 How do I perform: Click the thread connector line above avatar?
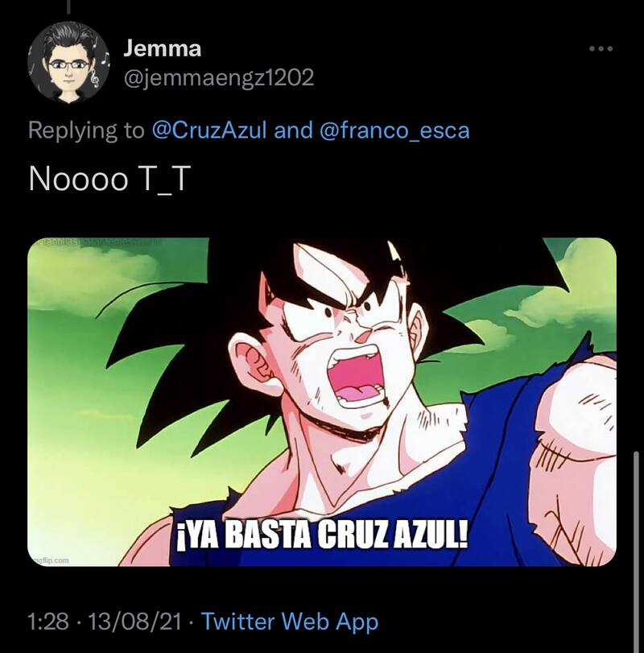click(68, 6)
